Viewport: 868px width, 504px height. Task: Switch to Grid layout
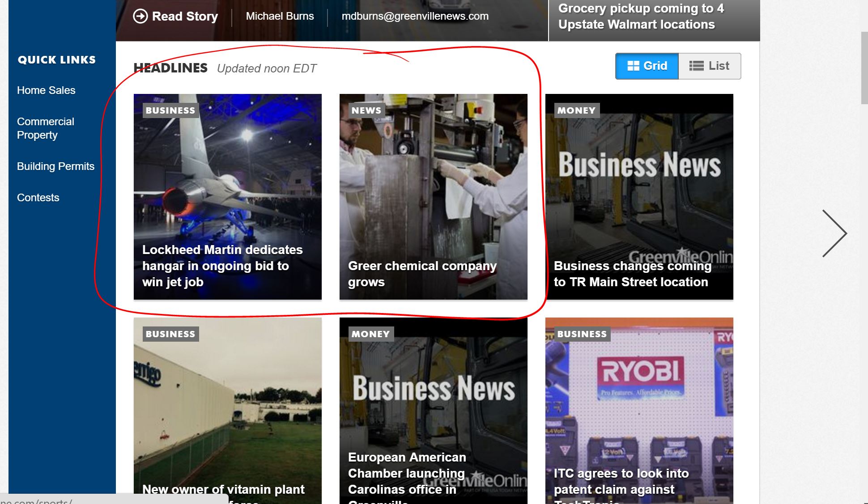647,66
